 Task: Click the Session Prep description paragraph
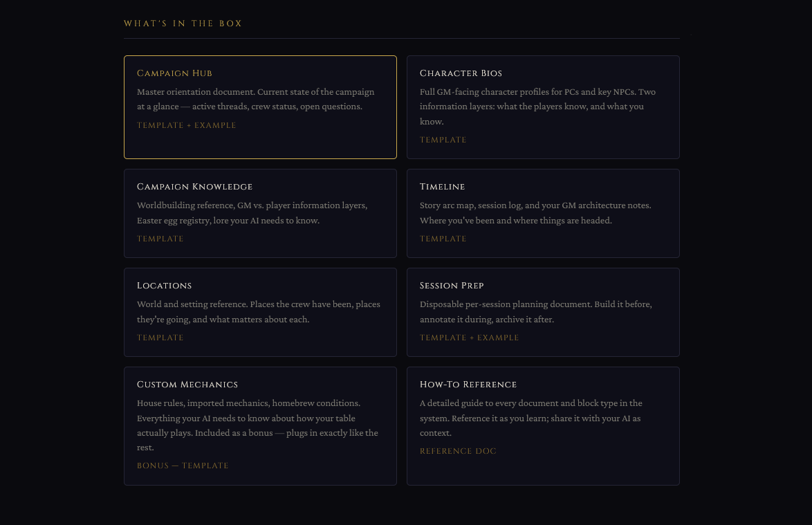point(535,312)
